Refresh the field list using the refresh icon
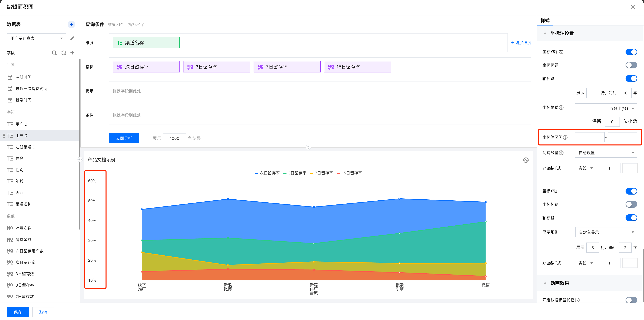 (x=64, y=53)
